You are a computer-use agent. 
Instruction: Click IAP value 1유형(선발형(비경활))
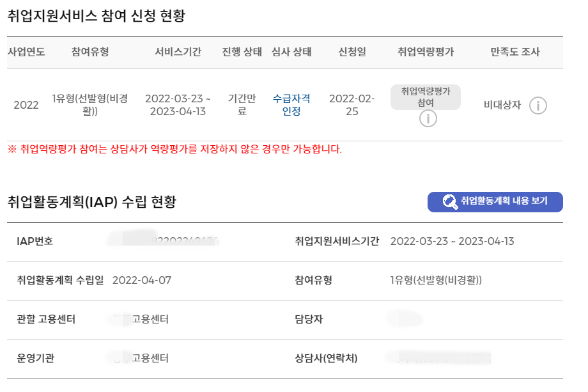point(436,280)
